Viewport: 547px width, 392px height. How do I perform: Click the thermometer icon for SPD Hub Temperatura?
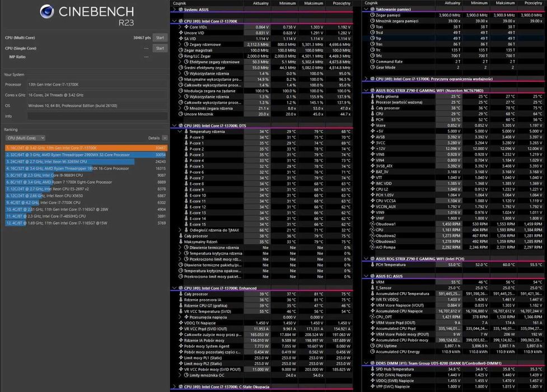(x=372, y=369)
